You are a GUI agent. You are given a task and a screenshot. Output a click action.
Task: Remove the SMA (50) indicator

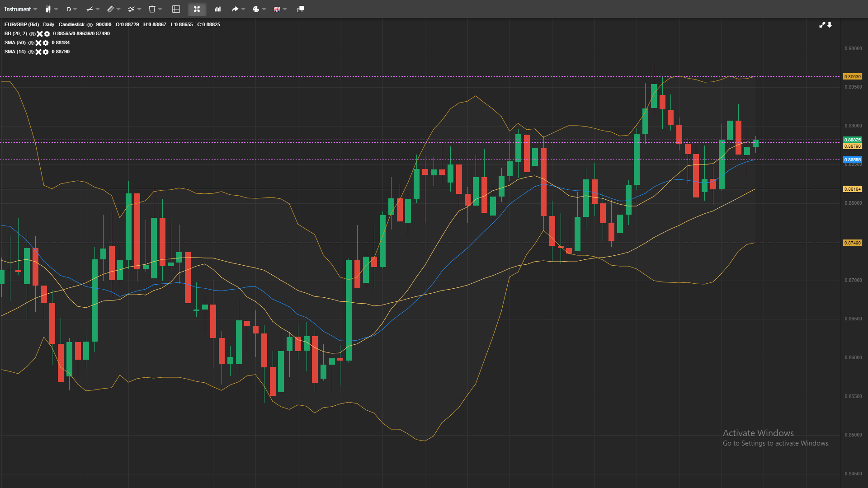tap(38, 43)
